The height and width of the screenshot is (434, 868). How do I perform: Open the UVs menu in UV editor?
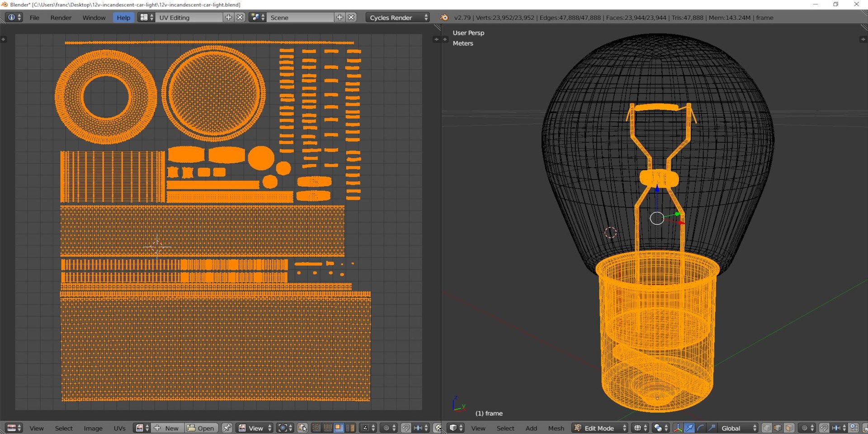click(119, 428)
